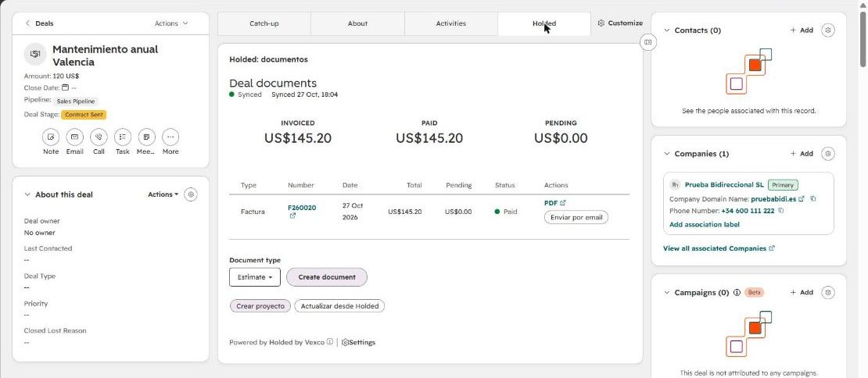Open the More actions icon
This screenshot has height=378, width=868.
tap(170, 137)
